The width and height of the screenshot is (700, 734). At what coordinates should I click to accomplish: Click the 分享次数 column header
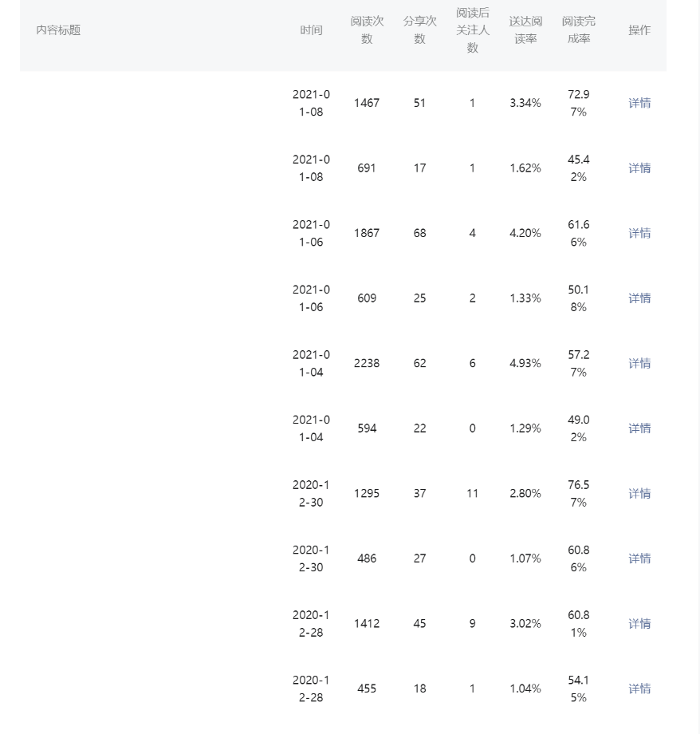(419, 30)
